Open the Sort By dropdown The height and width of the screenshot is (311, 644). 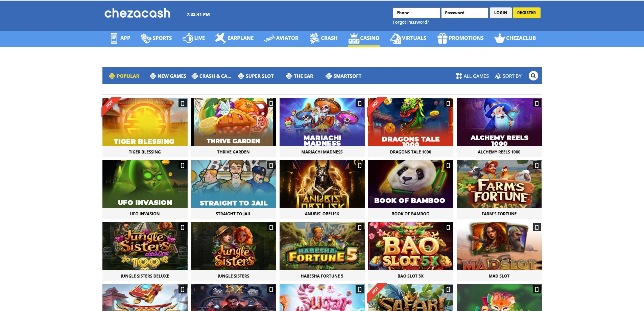[508, 76]
